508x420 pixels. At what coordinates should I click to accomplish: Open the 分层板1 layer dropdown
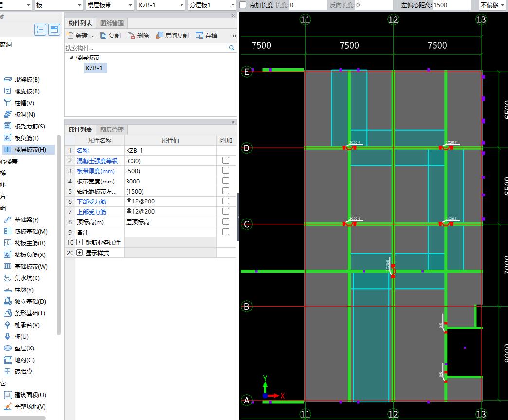(x=233, y=5)
